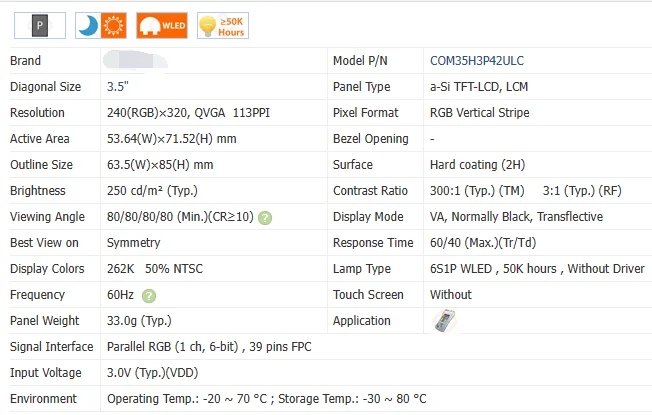Viewport: 652px width, 415px height.
Task: Click the Model P/N label
Action: coord(360,61)
